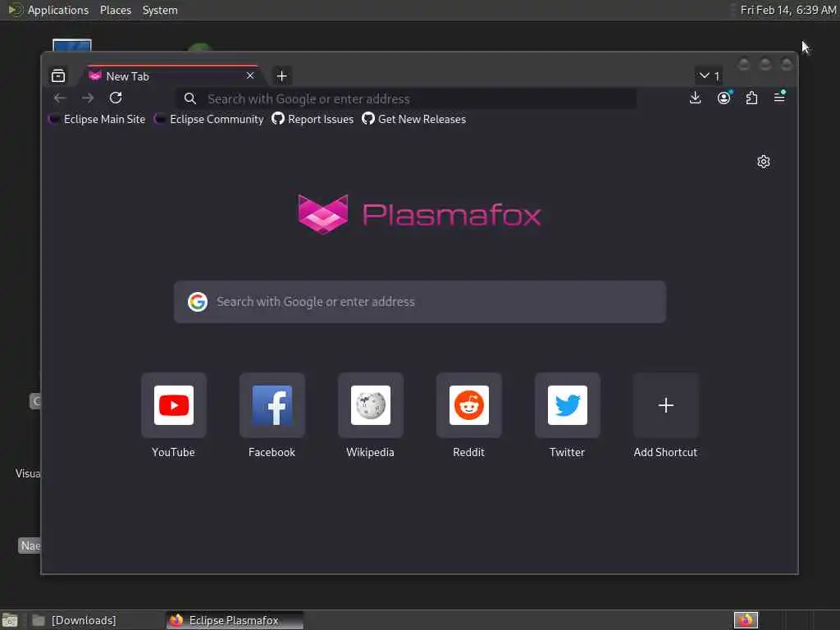
Task: Open a new tab with the plus button
Action: 282,76
